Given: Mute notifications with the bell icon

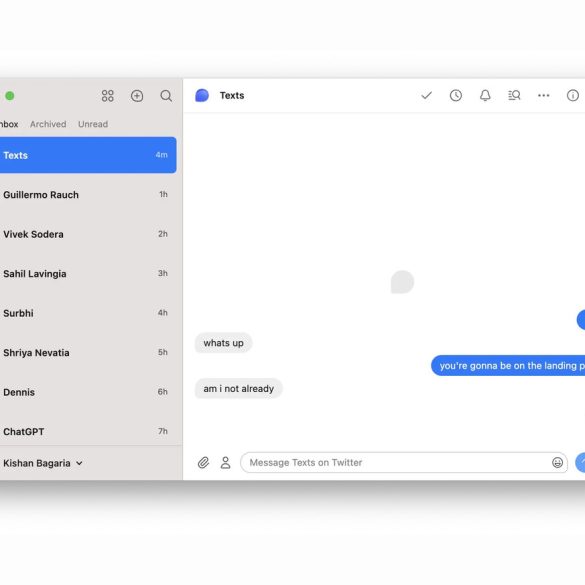Looking at the screenshot, I should pyautogui.click(x=485, y=96).
